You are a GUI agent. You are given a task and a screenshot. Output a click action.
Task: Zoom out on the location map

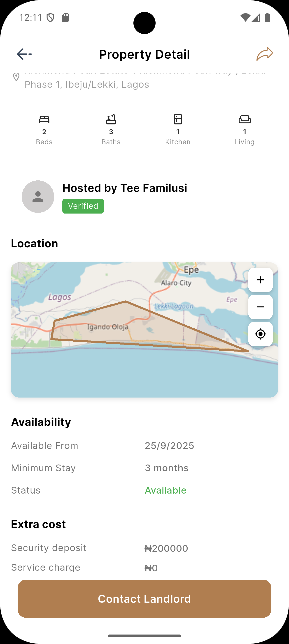[x=260, y=307]
